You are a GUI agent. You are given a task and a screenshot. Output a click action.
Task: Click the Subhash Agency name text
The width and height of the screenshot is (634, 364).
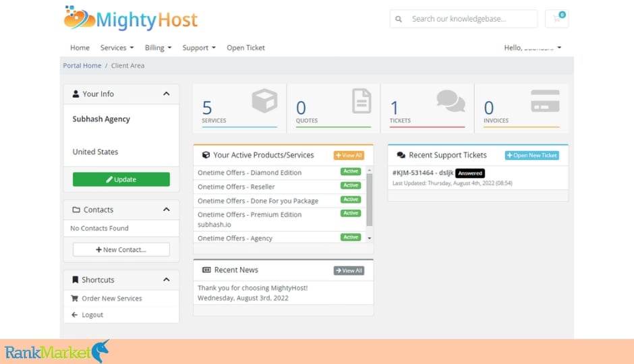tap(101, 119)
